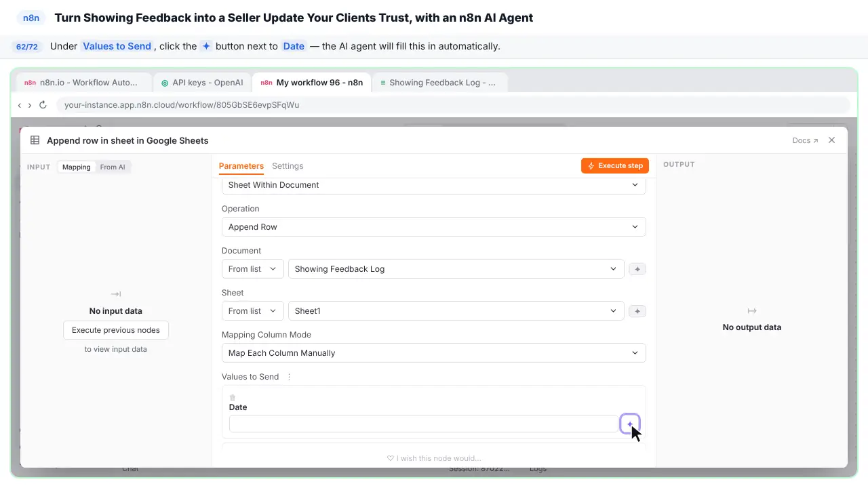Open the Showing Feedback Log browser tab

pyautogui.click(x=439, y=83)
